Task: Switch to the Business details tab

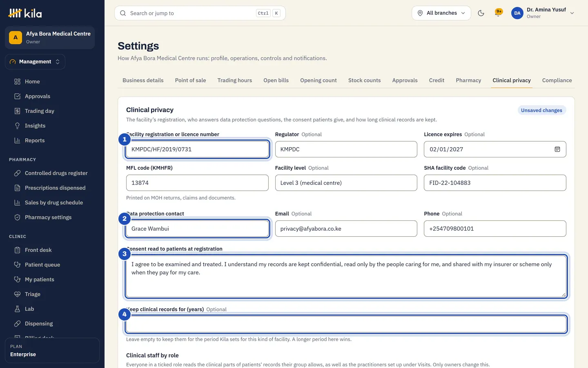Action: click(x=143, y=80)
